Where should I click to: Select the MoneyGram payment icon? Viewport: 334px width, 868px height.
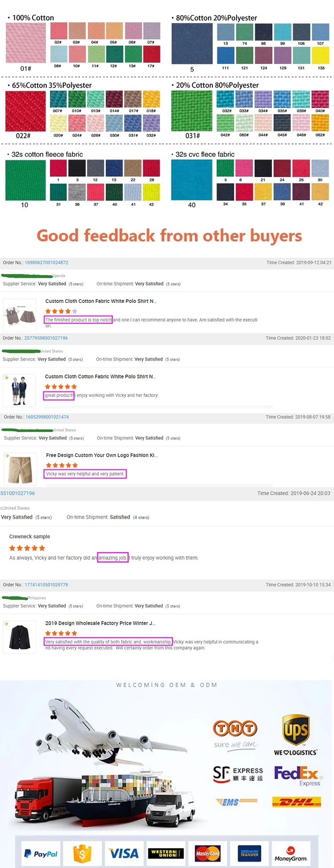pyautogui.click(x=291, y=853)
